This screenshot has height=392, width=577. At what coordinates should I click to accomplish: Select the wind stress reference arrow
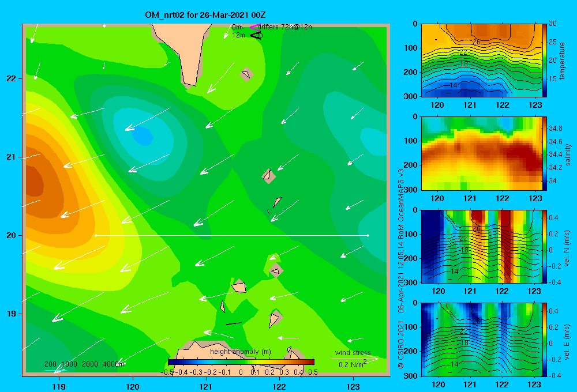(354, 359)
